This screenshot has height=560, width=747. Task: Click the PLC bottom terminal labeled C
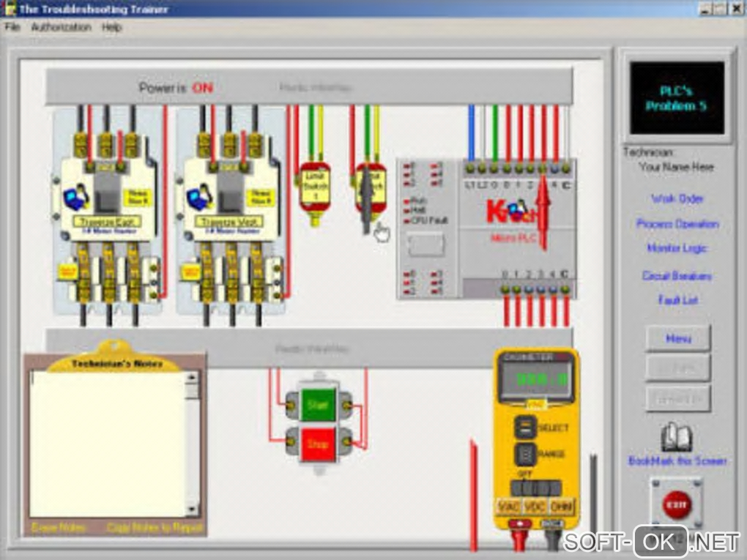[565, 289]
